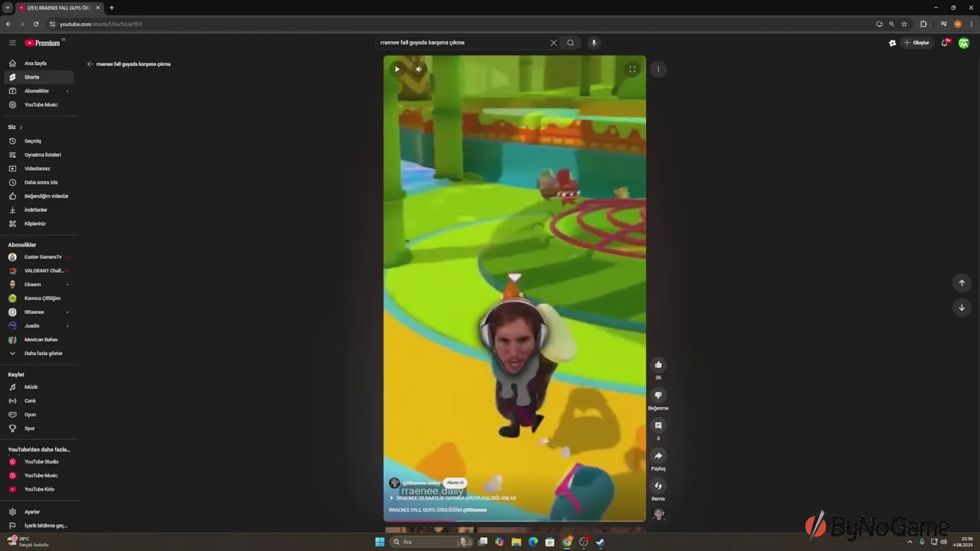Screen dimensions: 980x551
Task: Clear the search box with X
Action: tap(554, 43)
